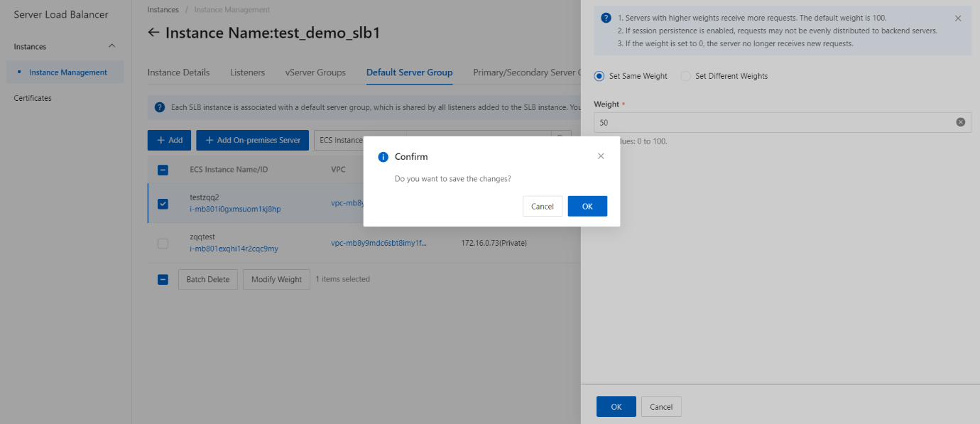Click the back arrow beside Instance Name
The height and width of the screenshot is (424, 980).
tap(153, 33)
